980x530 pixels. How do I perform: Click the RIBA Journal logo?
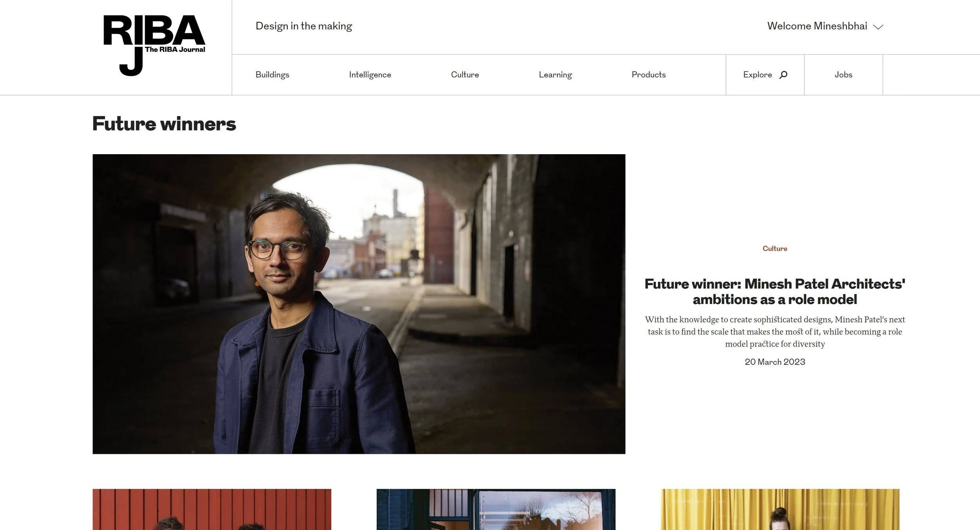click(x=154, y=45)
